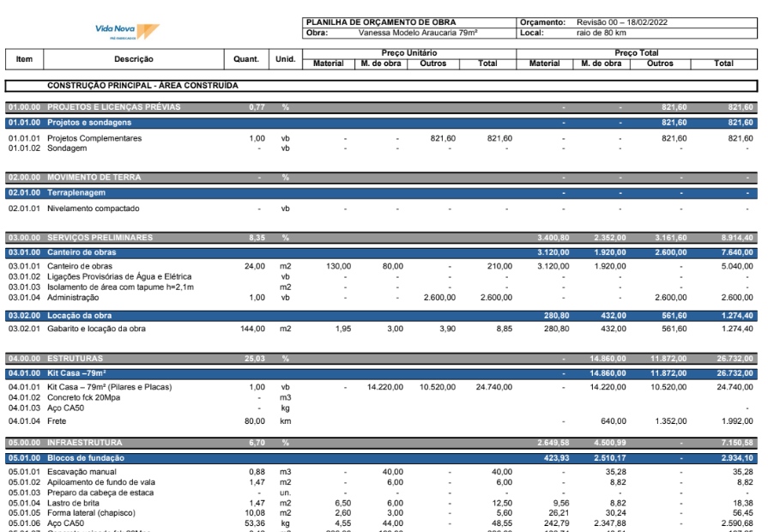This screenshot has width=768, height=532.
Task: Select the Preço Total header cell
Action: pyautogui.click(x=637, y=53)
